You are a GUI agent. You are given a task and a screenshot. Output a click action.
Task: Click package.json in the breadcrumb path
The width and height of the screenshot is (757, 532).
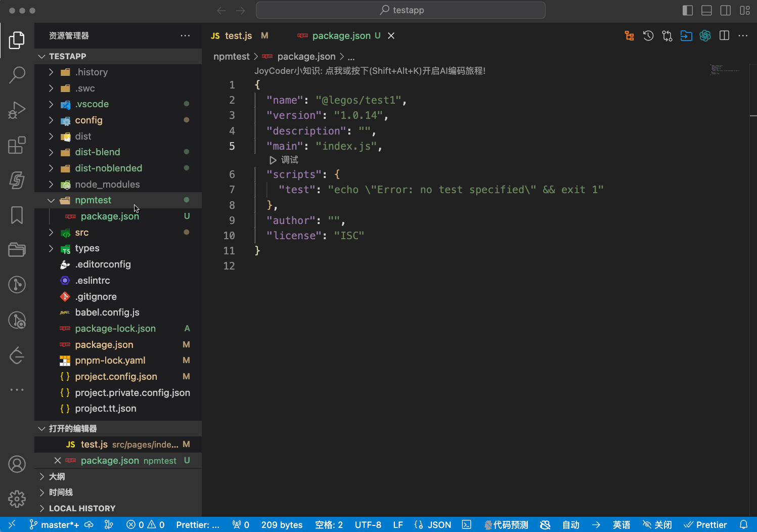point(306,57)
